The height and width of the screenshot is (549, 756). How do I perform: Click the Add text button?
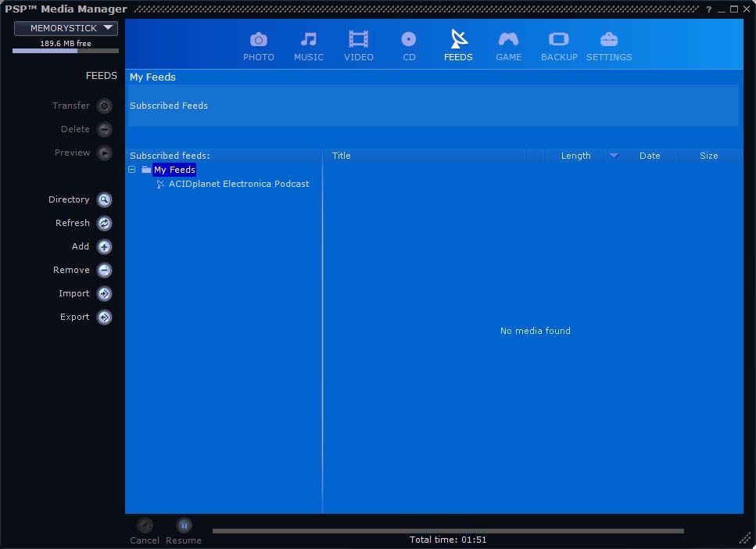[81, 246]
